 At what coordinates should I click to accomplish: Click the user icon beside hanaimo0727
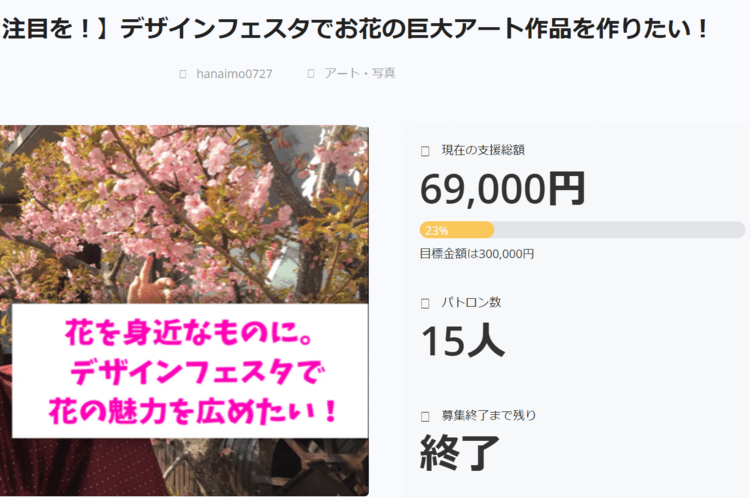coord(183,74)
